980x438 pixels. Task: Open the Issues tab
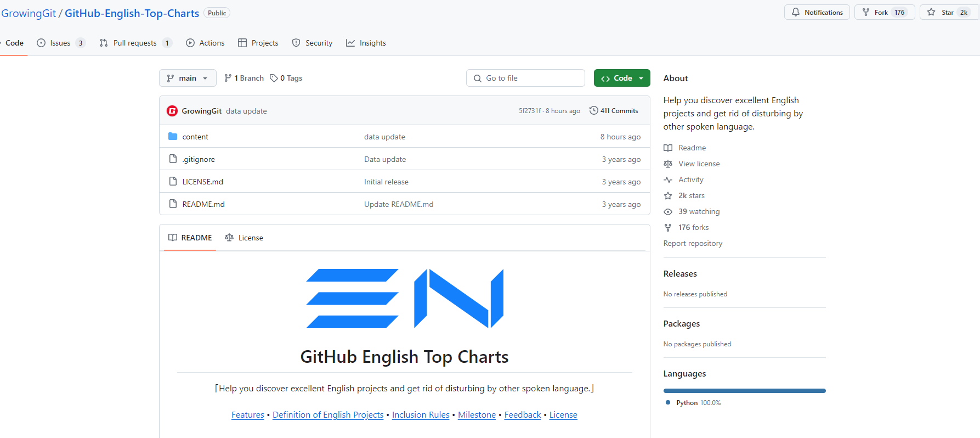pyautogui.click(x=61, y=43)
